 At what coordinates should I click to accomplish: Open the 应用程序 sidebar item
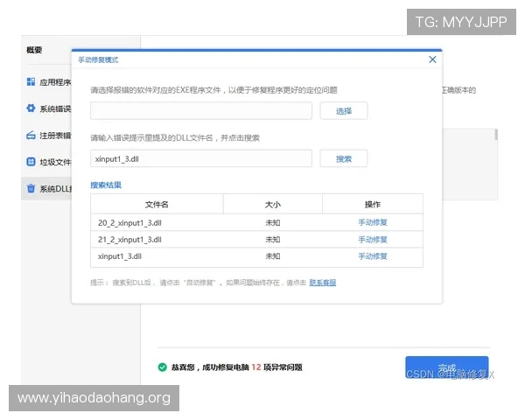tap(48, 82)
